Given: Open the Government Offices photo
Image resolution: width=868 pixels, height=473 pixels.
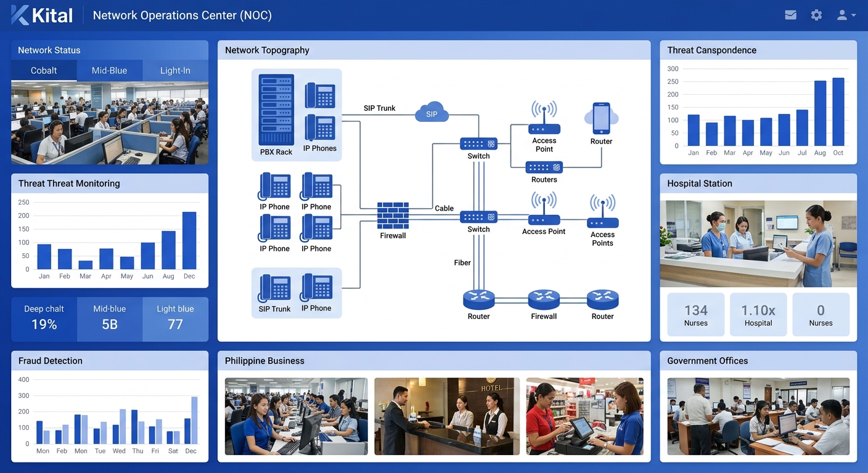Looking at the screenshot, I should pos(758,416).
